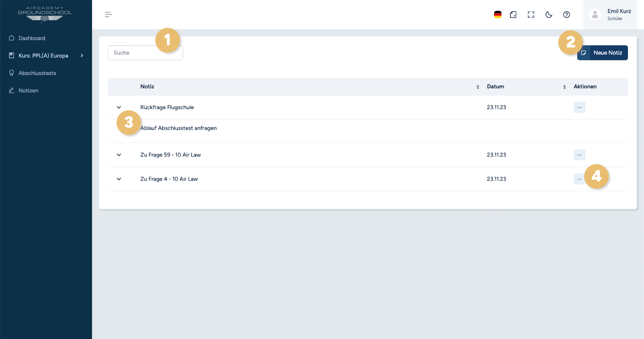Click the Aktionen column header
Screen dimensions: 644x339
[x=585, y=87]
